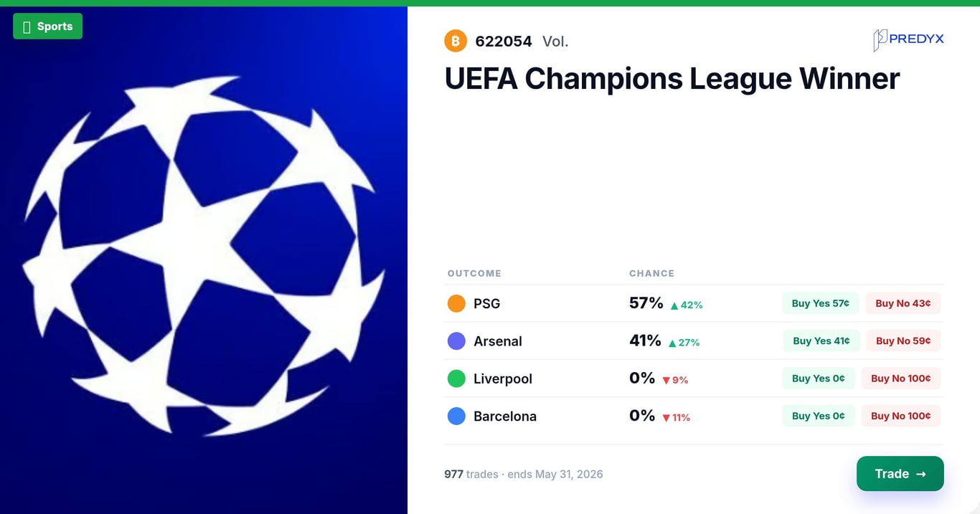Open the Sports category tag

47,27
